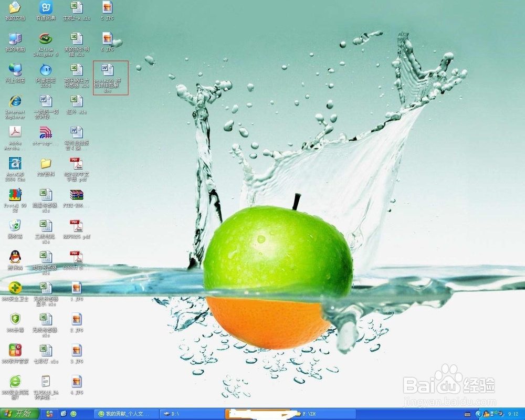Select 高温传感器.xls Excel file

[x=46, y=200]
